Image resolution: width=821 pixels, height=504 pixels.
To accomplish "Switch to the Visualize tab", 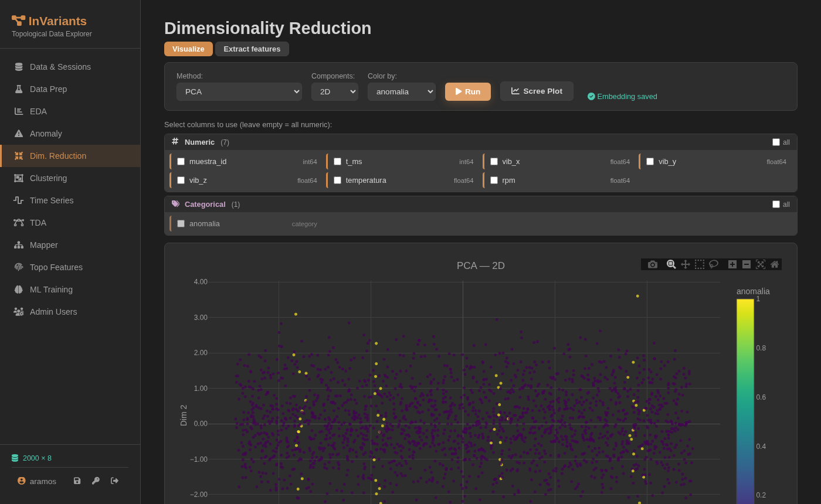I will click(188, 49).
